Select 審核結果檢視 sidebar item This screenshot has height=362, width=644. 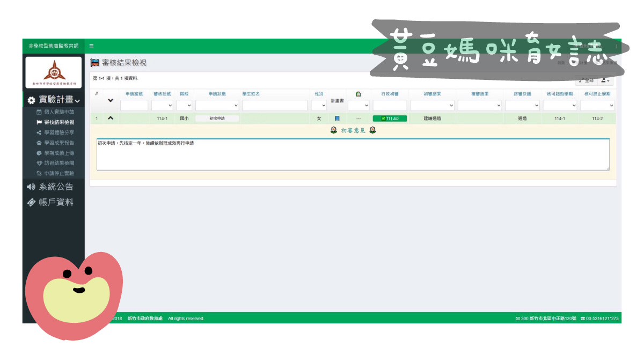point(55,122)
